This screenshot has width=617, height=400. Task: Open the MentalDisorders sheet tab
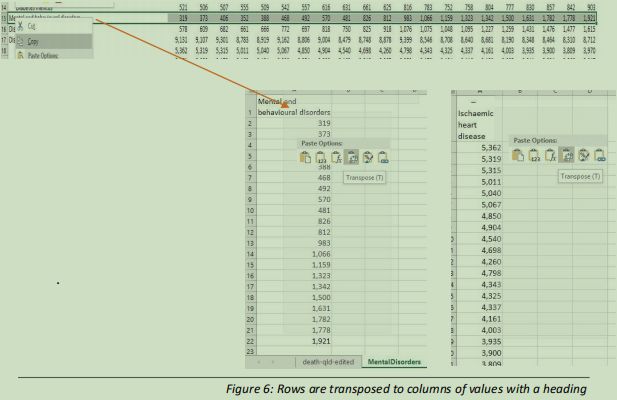point(392,361)
